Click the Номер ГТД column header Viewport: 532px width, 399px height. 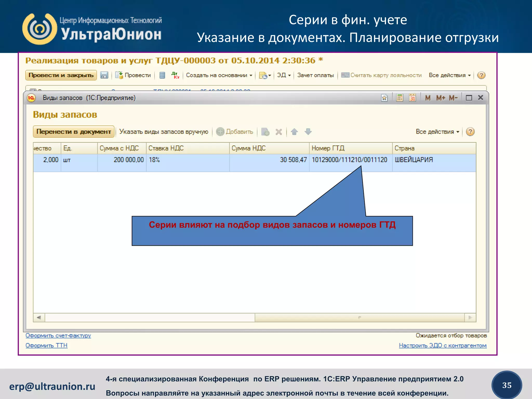click(351, 148)
